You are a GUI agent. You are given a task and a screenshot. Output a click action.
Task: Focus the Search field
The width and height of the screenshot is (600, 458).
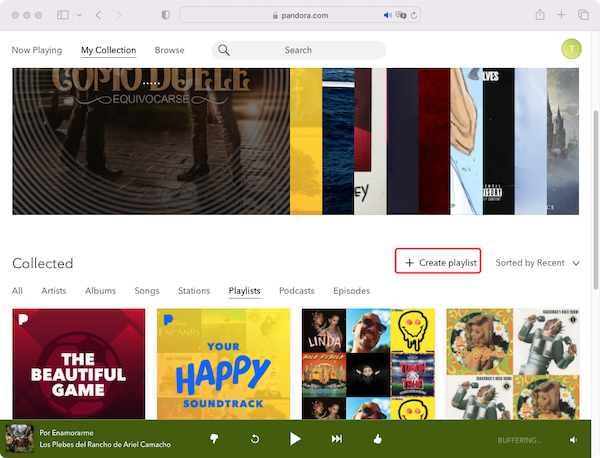298,50
